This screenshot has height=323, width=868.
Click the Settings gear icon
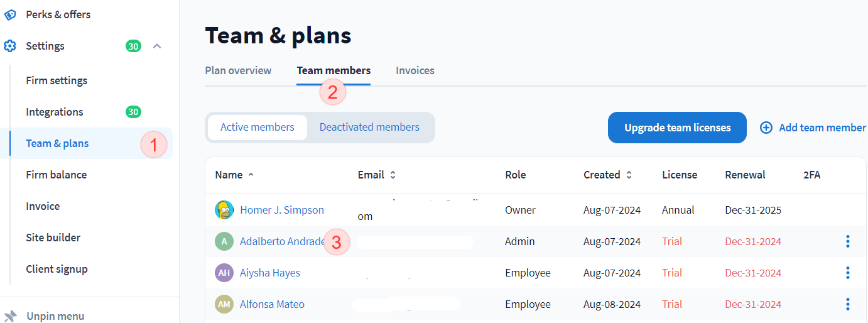click(10, 46)
